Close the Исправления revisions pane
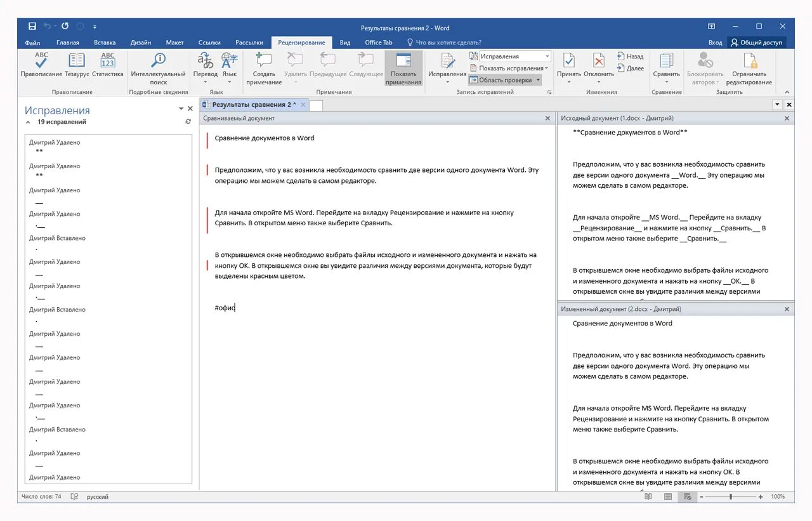Viewport: 812px width, 521px height. (x=190, y=109)
